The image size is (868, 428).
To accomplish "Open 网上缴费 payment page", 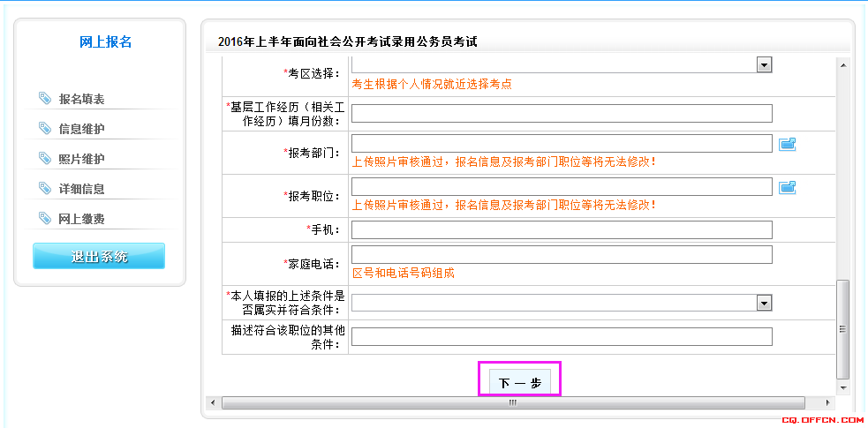I will tap(81, 219).
